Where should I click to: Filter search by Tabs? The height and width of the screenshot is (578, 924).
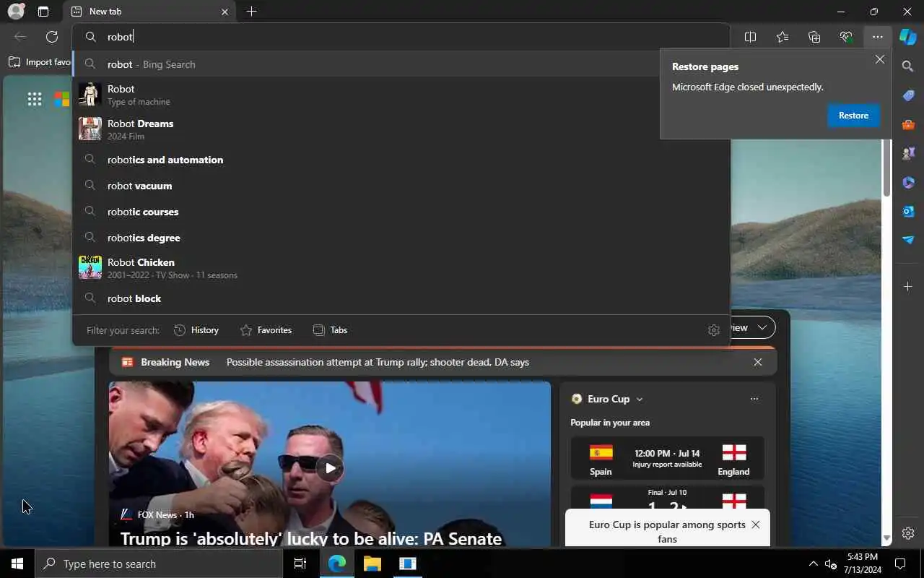click(330, 330)
